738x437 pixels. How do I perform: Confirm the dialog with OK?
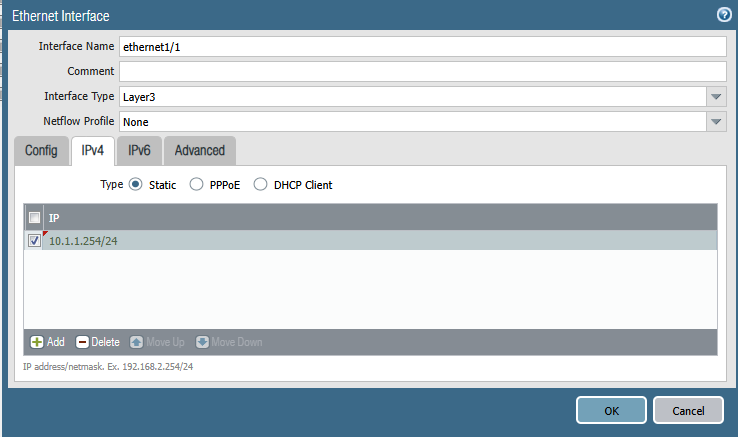coord(611,410)
